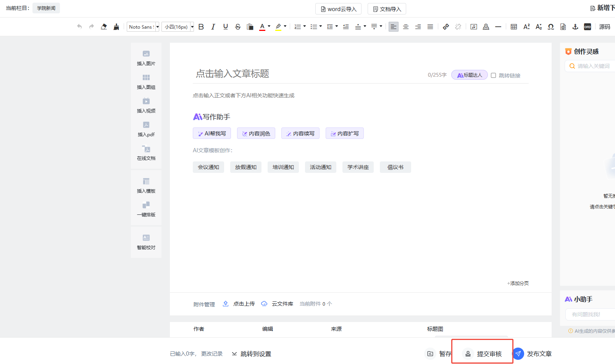This screenshot has height=364, width=615.
Task: Click the word云导入 button
Action: 338,9
